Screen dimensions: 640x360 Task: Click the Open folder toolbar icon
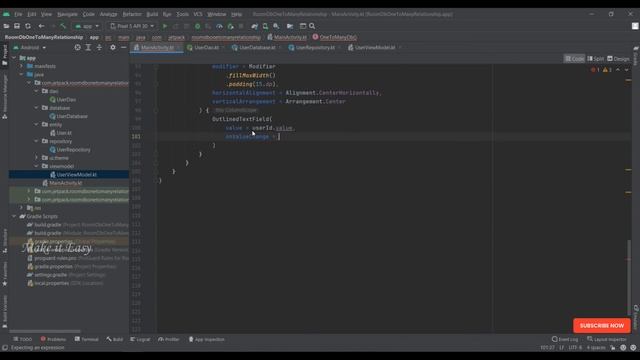click(x=6, y=26)
